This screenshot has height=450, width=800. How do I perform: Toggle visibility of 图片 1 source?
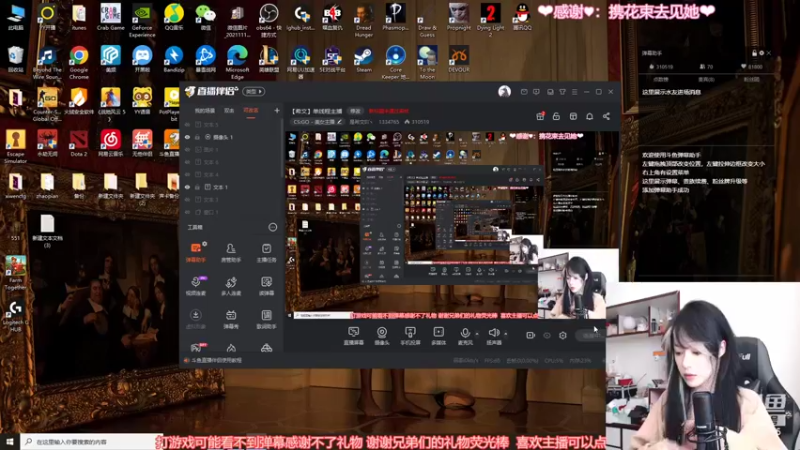pyautogui.click(x=187, y=149)
